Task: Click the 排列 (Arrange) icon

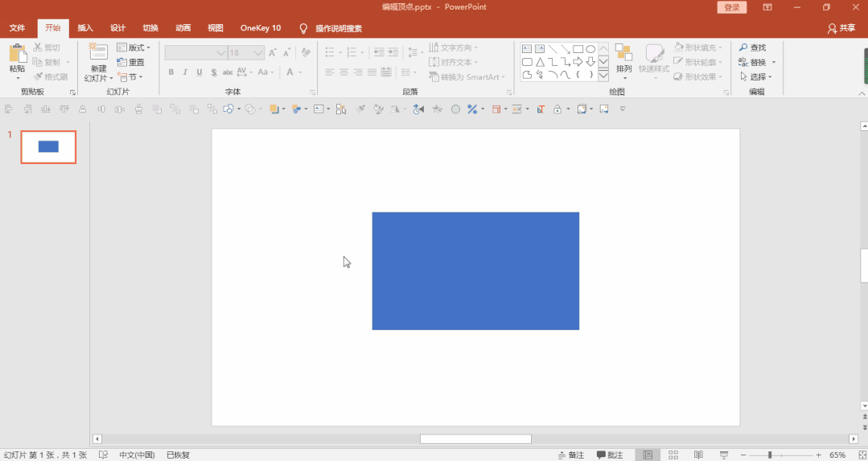Action: pos(624,53)
